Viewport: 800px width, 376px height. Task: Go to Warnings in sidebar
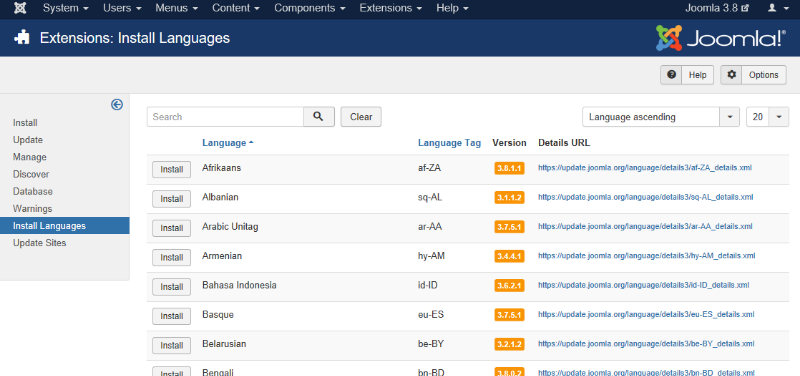[x=33, y=209]
